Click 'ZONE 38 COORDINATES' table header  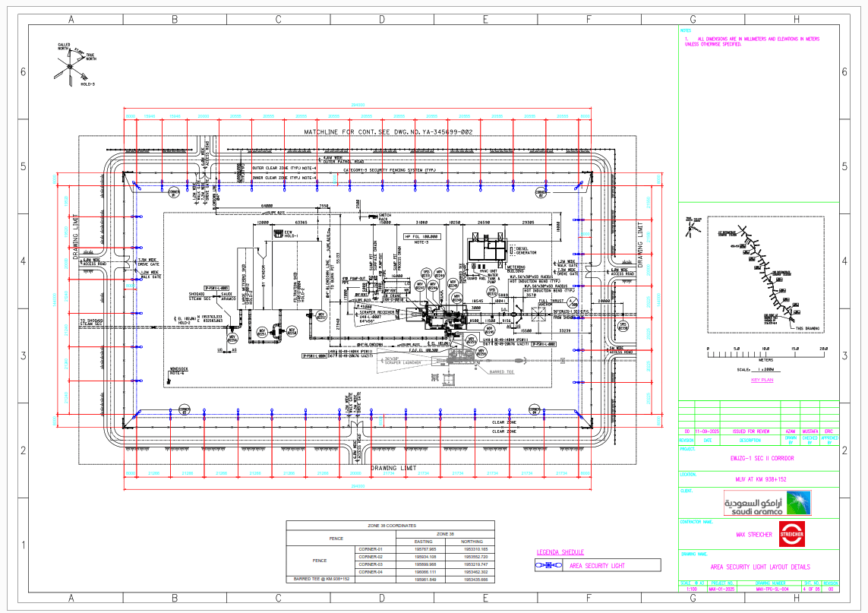pyautogui.click(x=392, y=526)
